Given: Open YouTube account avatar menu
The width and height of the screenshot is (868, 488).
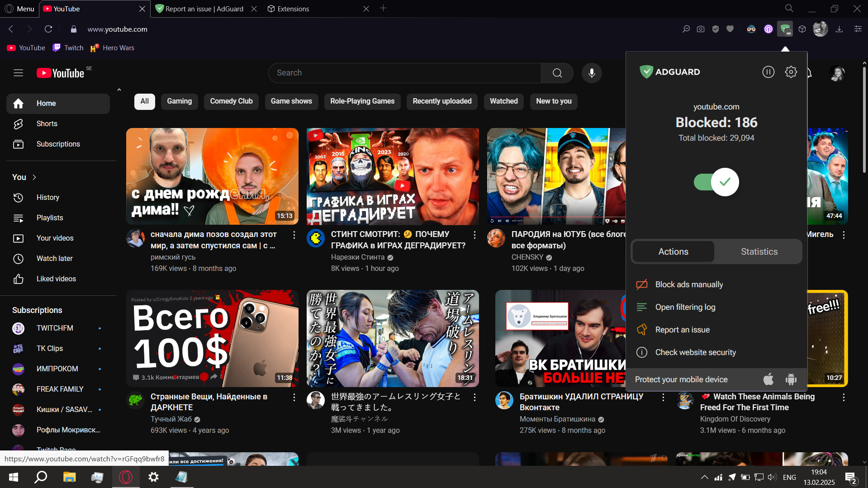Looking at the screenshot, I should pyautogui.click(x=837, y=73).
